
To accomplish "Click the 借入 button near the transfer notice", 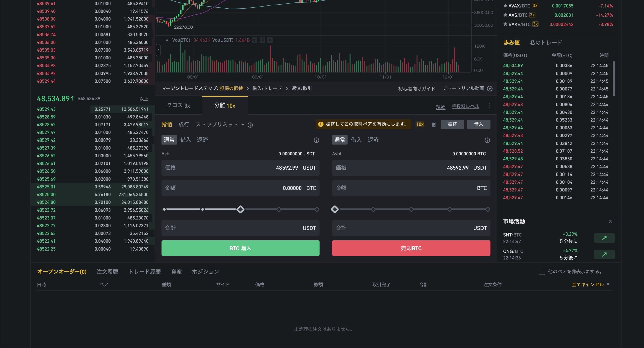I will tap(478, 124).
